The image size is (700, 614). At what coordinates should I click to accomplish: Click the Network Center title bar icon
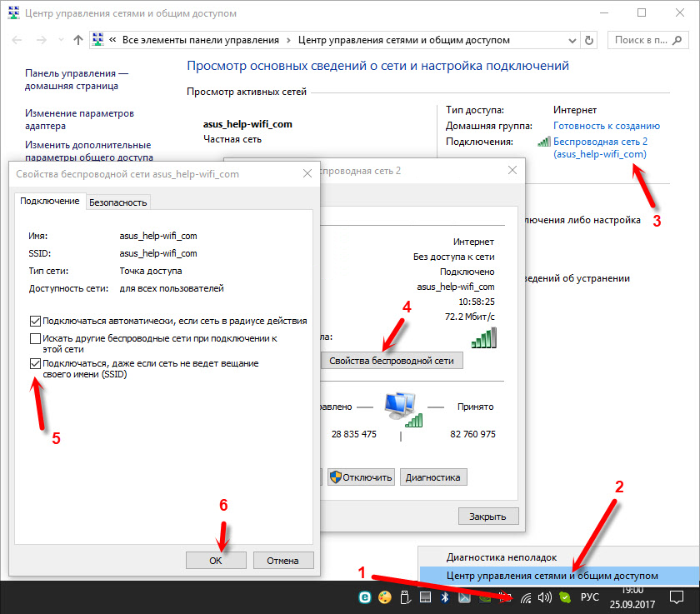click(14, 13)
